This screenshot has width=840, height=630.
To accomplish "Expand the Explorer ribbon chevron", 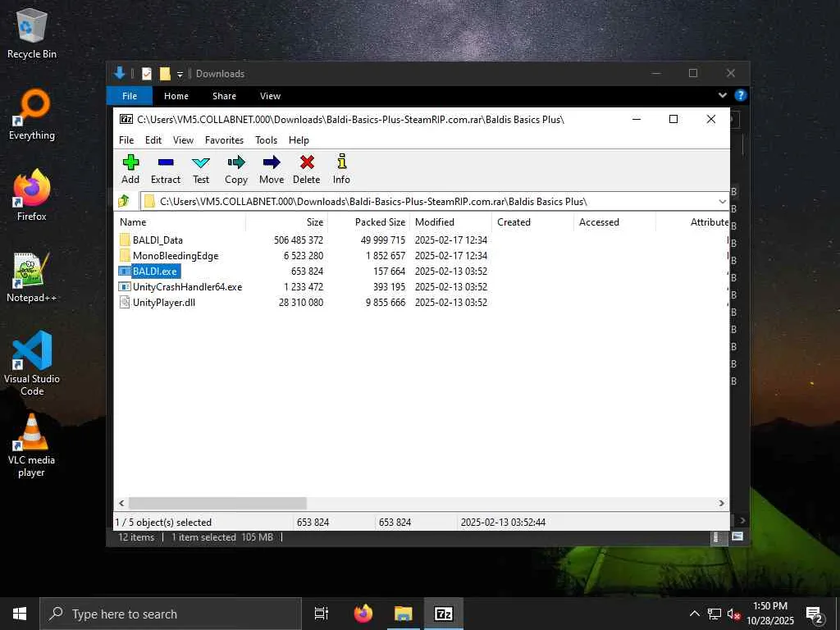I will 722,95.
